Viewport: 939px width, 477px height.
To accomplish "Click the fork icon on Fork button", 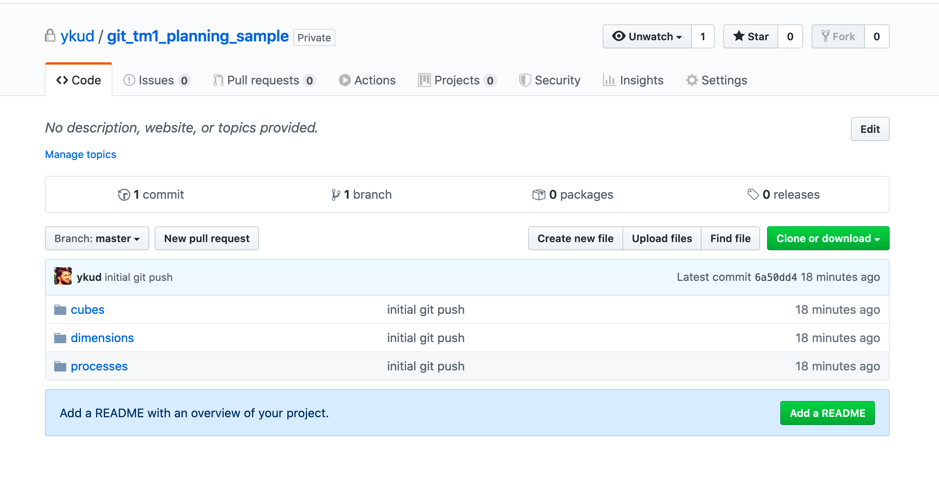I will (x=825, y=37).
